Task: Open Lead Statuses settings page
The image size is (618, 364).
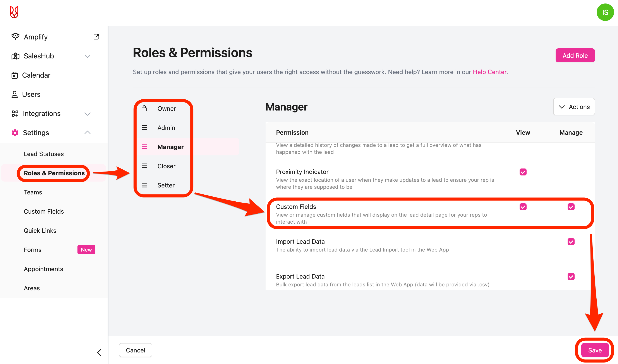Action: [44, 154]
